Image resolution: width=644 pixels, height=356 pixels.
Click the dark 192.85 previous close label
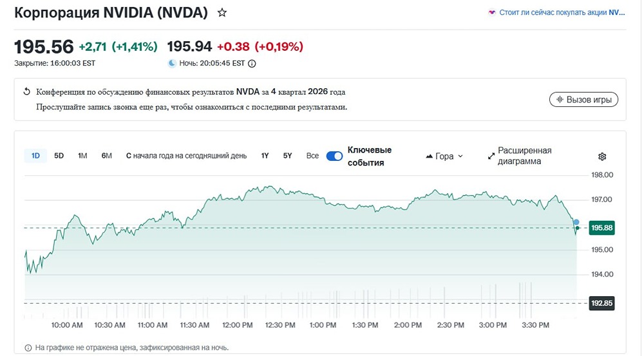pyautogui.click(x=601, y=303)
